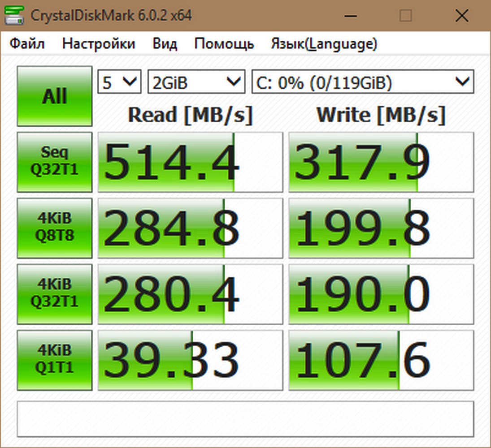This screenshot has height=448, width=491.
Task: Select the Seq Q32T1 read result 514.4
Action: tap(189, 161)
